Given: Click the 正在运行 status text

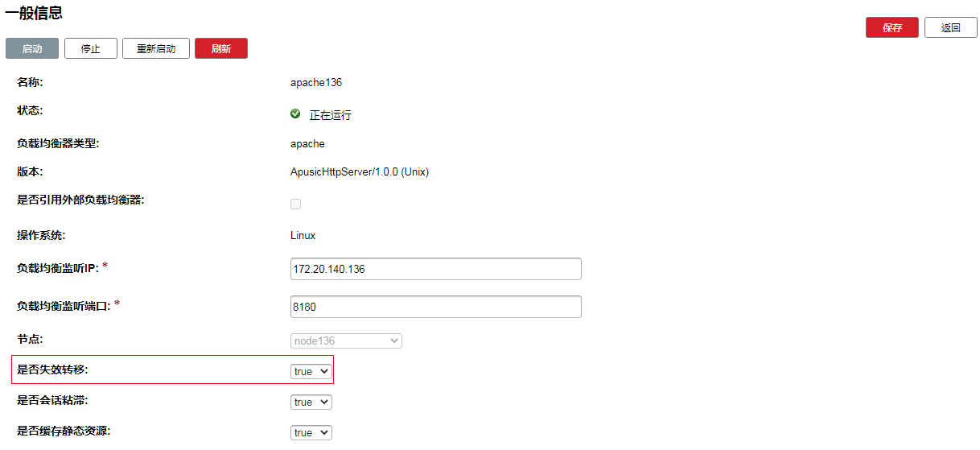Looking at the screenshot, I should (330, 115).
